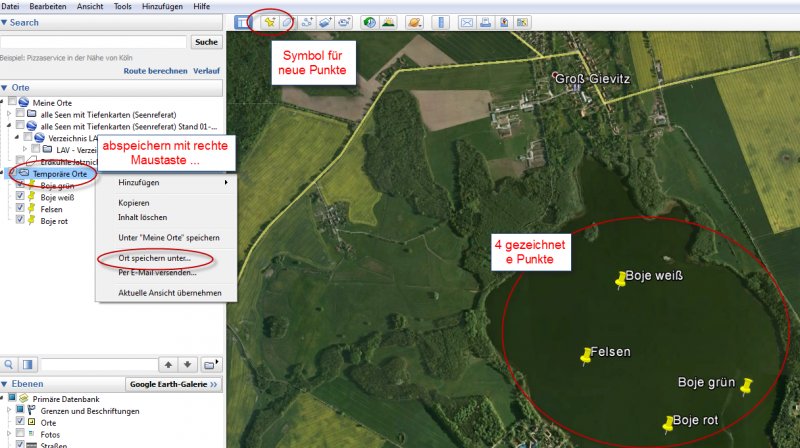Toggle the Grenzen und Beschriftungen checkbox
The width and height of the screenshot is (800, 448).
pos(20,410)
